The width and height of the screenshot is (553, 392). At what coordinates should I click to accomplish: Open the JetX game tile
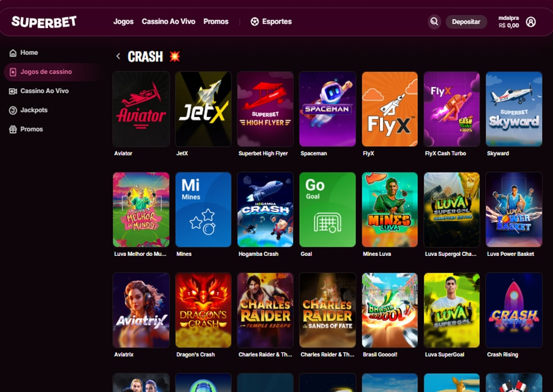pos(202,108)
